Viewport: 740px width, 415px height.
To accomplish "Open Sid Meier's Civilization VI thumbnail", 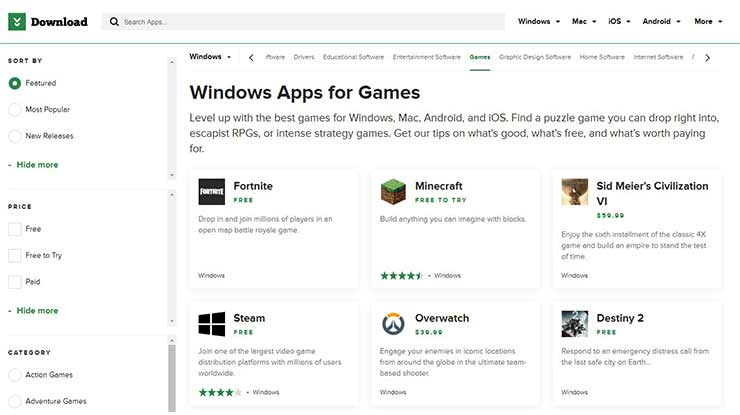I will 575,191.
